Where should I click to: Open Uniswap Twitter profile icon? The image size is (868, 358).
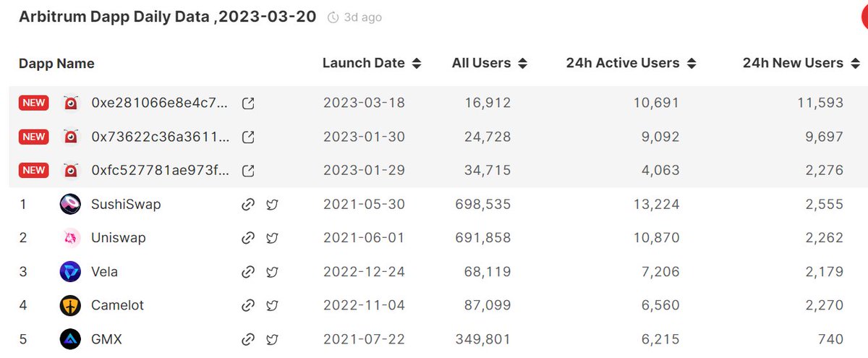click(x=272, y=238)
